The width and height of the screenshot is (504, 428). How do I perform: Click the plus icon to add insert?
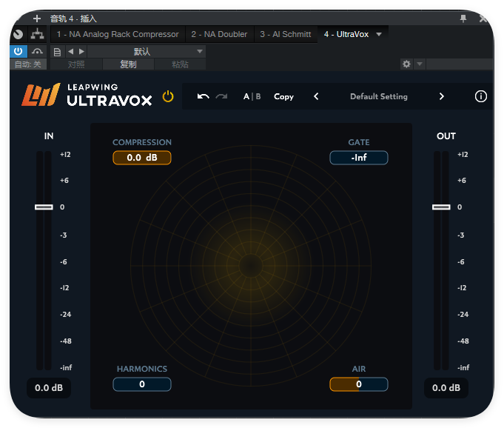click(x=37, y=19)
